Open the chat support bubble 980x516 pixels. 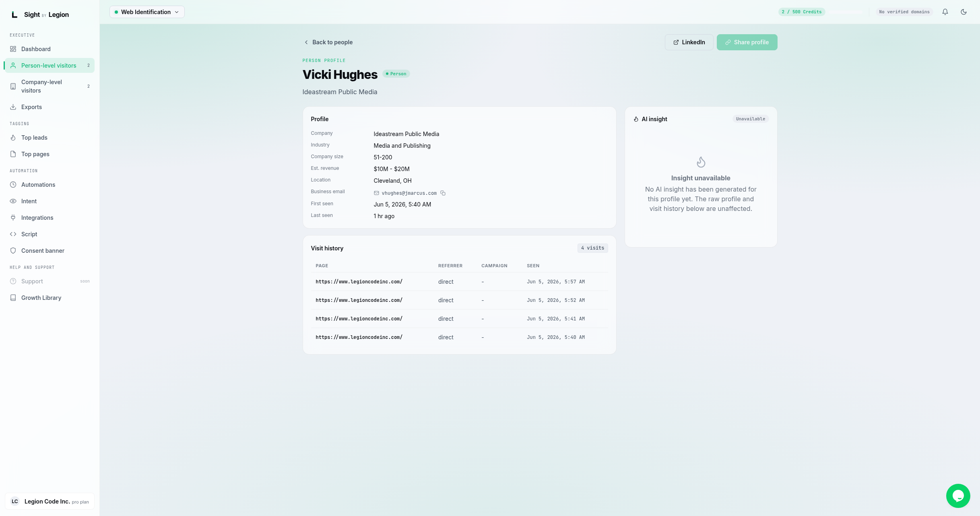point(958,496)
